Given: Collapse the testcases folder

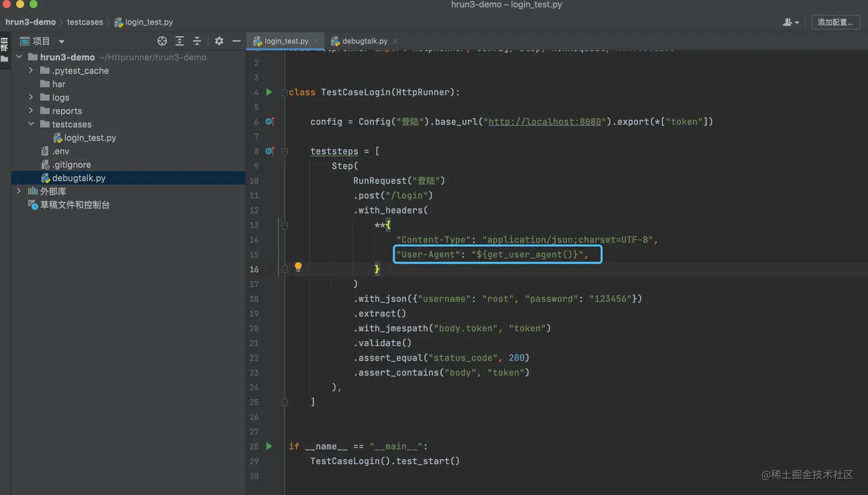Looking at the screenshot, I should click(31, 124).
